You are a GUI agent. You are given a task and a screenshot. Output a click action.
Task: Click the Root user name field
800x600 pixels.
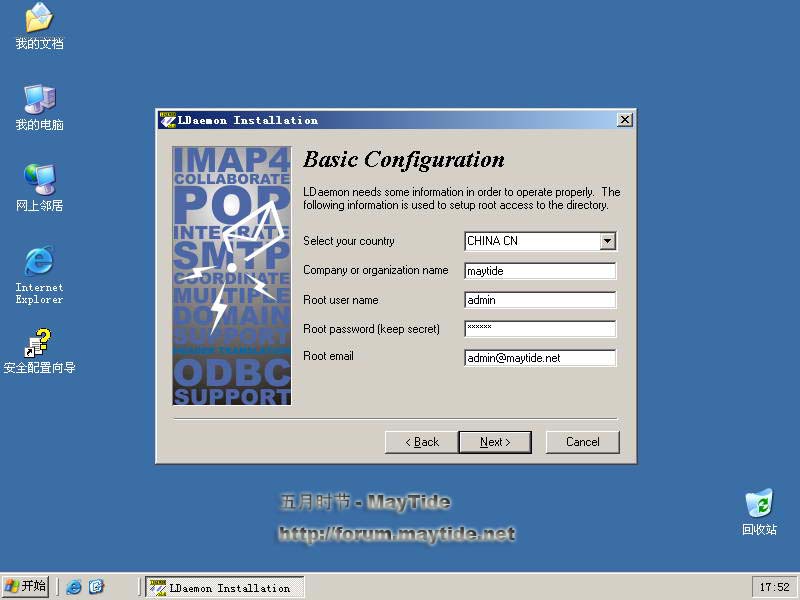tap(540, 300)
